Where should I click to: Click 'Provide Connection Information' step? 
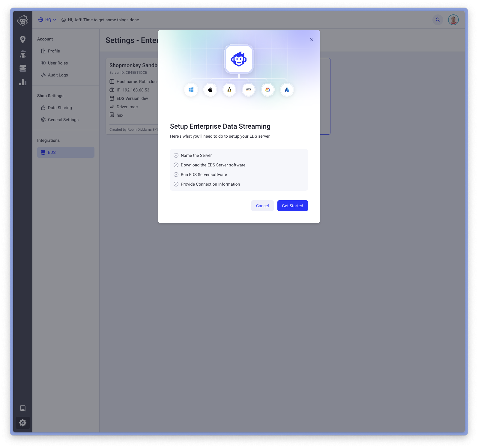pos(210,184)
